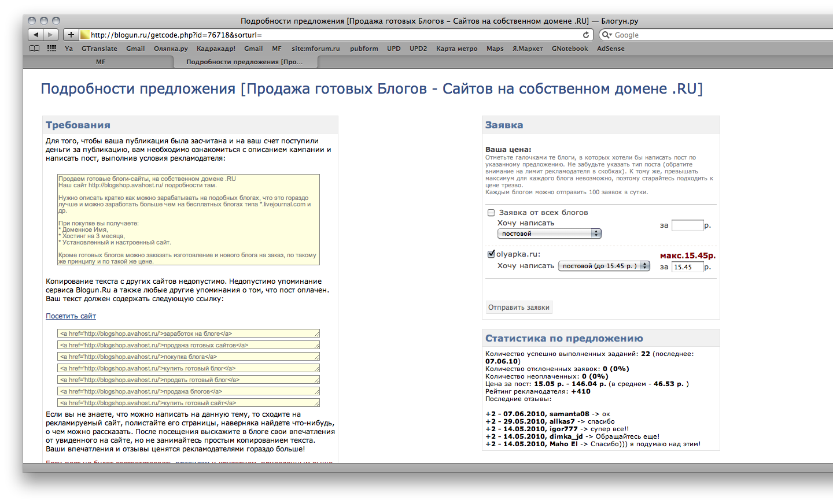
Task: Reload the page with the refresh icon
Action: coord(586,35)
